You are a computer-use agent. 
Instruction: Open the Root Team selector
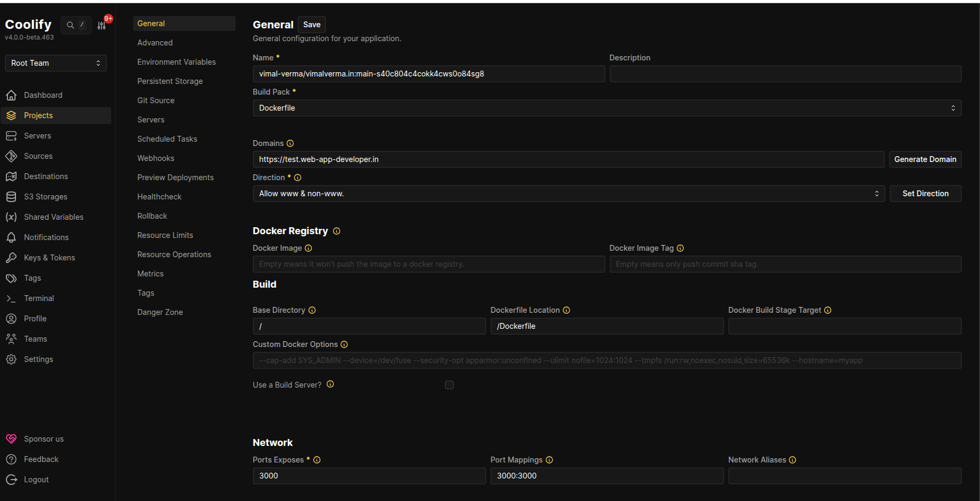55,63
